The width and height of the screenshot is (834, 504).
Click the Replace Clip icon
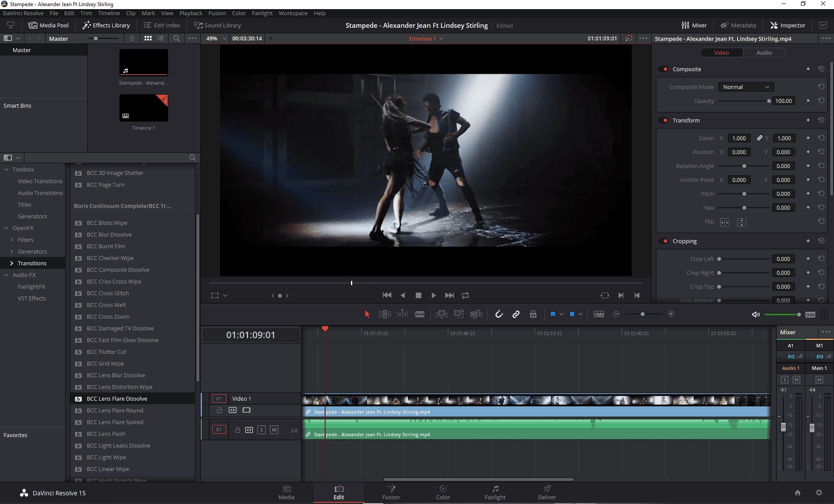[x=477, y=314]
